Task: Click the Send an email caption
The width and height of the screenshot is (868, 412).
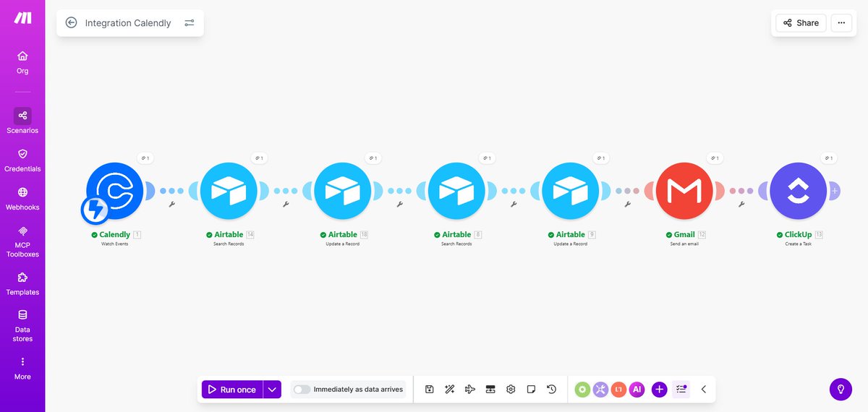Action: pyautogui.click(x=684, y=244)
